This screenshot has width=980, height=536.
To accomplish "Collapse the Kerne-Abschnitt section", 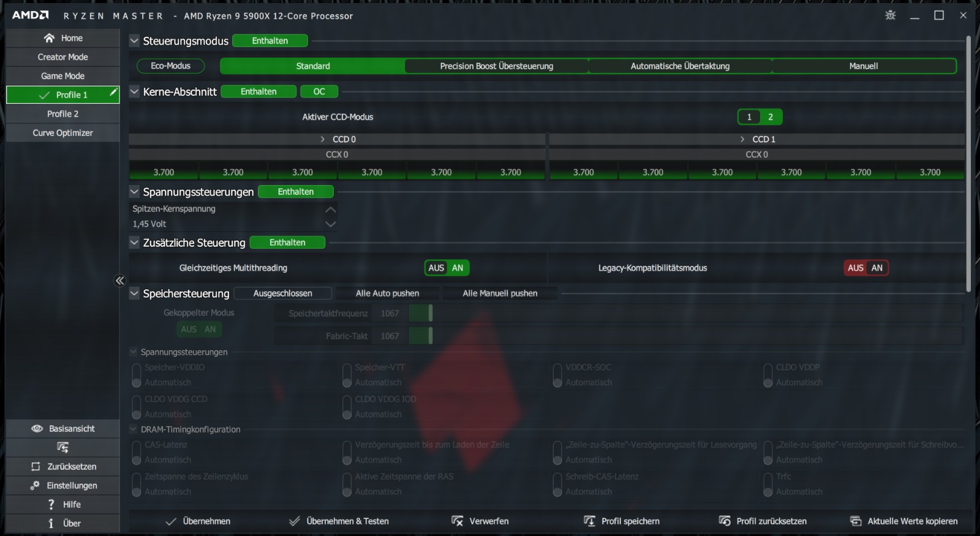I will (135, 92).
